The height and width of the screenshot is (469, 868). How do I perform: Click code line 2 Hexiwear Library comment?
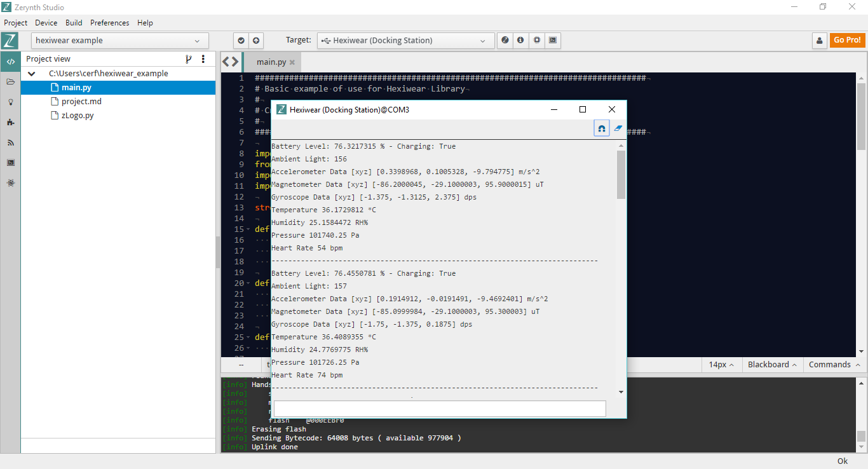click(360, 89)
